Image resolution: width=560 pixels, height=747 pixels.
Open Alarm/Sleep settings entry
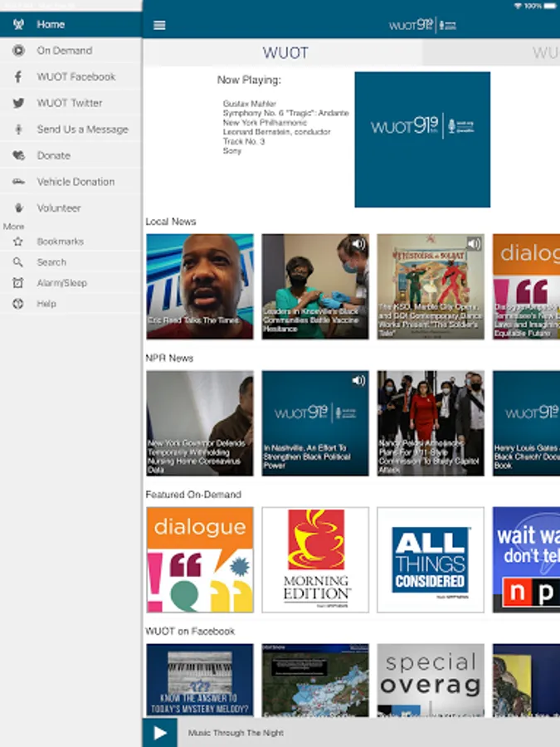tap(71, 283)
